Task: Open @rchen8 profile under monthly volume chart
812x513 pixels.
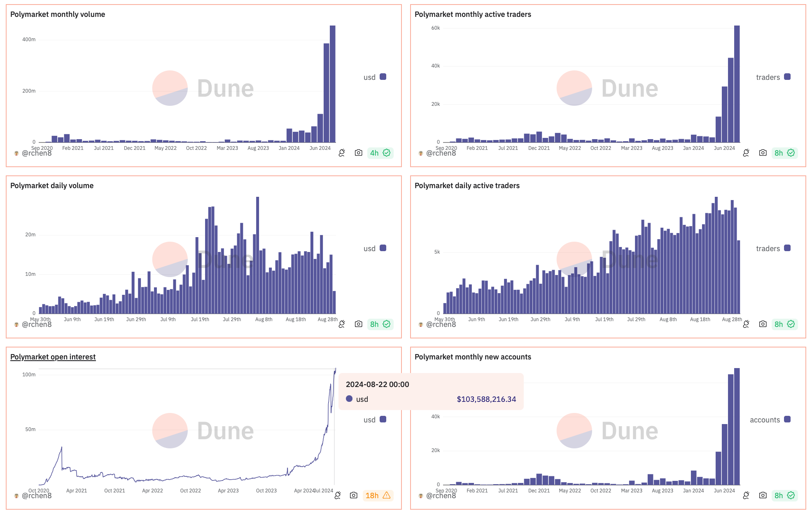Action: coord(36,153)
